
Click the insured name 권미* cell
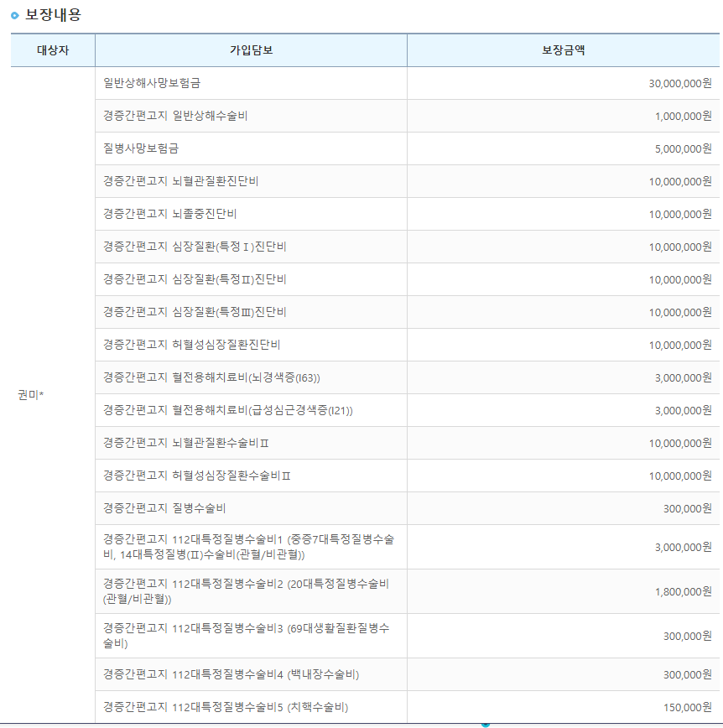click(31, 394)
